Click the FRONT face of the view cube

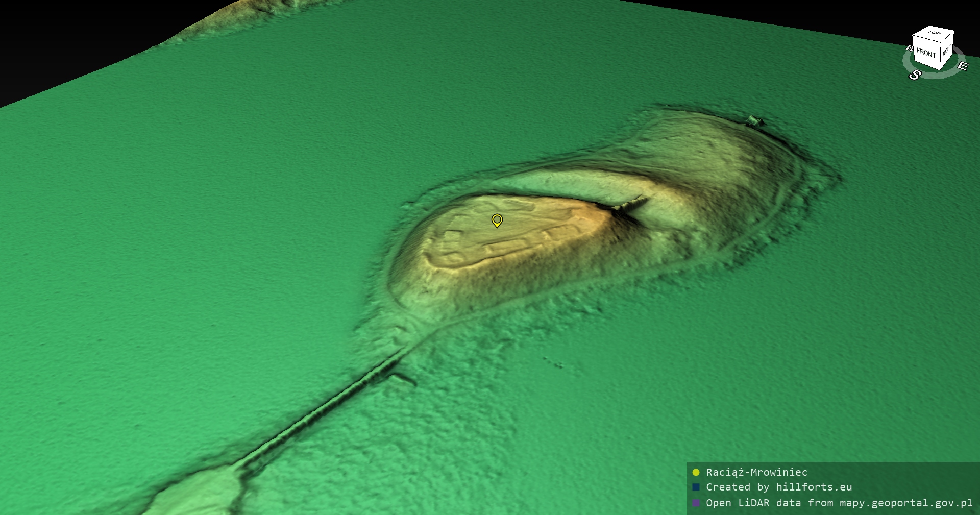tap(925, 53)
